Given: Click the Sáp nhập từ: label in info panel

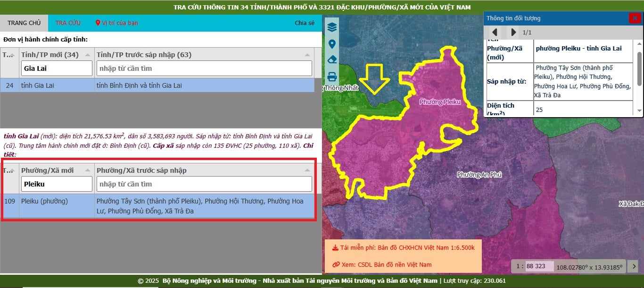Looking at the screenshot, I should 506,81.
